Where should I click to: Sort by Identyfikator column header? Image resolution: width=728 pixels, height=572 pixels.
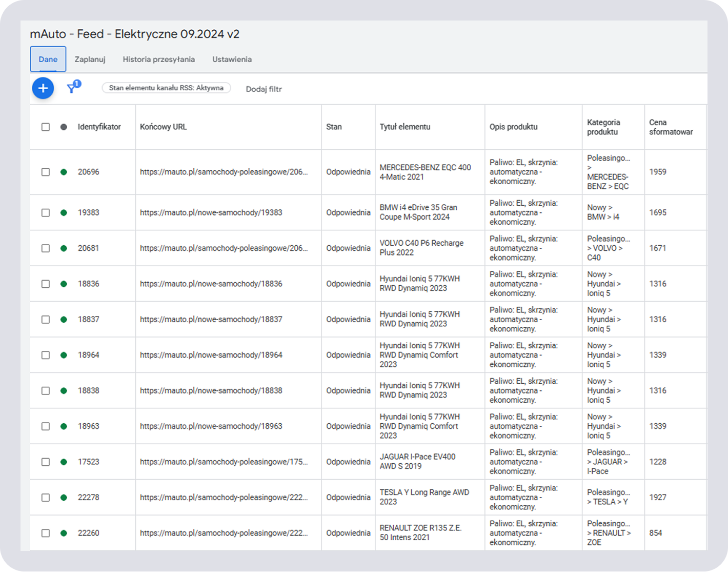99,127
